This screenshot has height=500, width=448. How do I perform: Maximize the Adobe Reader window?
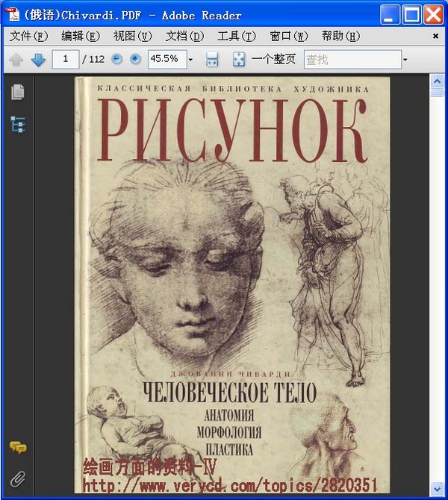coord(411,15)
